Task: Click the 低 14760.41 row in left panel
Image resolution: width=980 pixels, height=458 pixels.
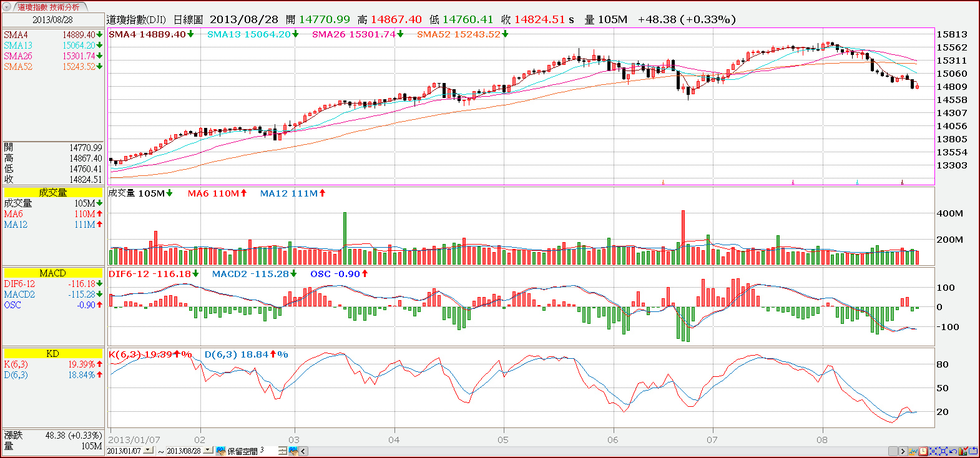Action: click(52, 169)
